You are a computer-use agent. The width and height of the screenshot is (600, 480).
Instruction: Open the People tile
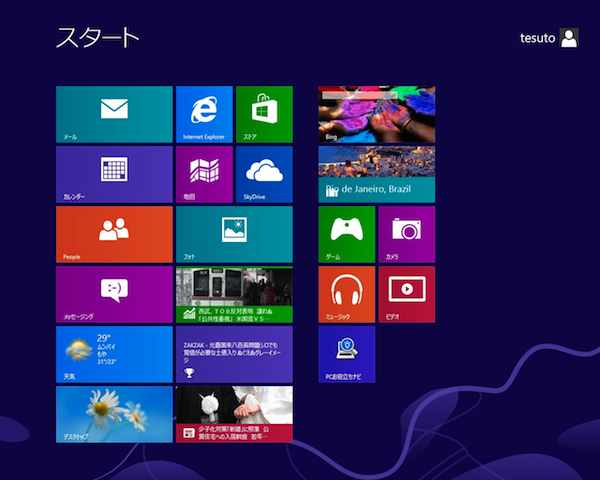point(114,234)
